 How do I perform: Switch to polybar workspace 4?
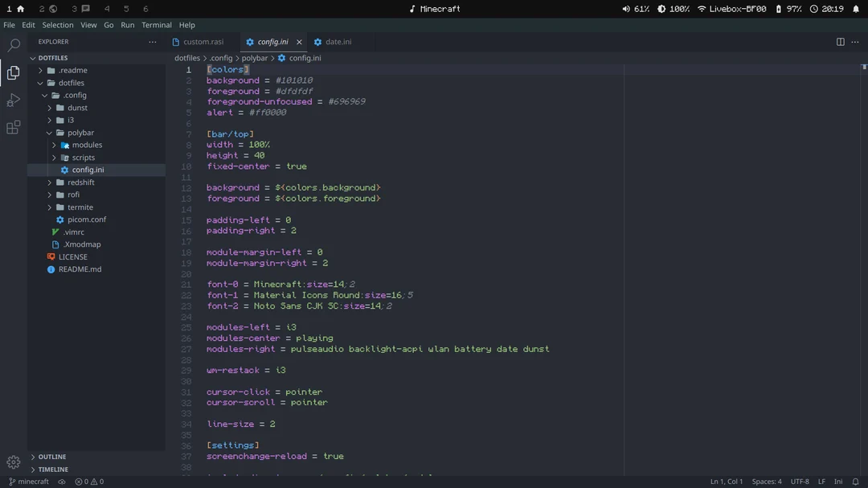pyautogui.click(x=106, y=9)
